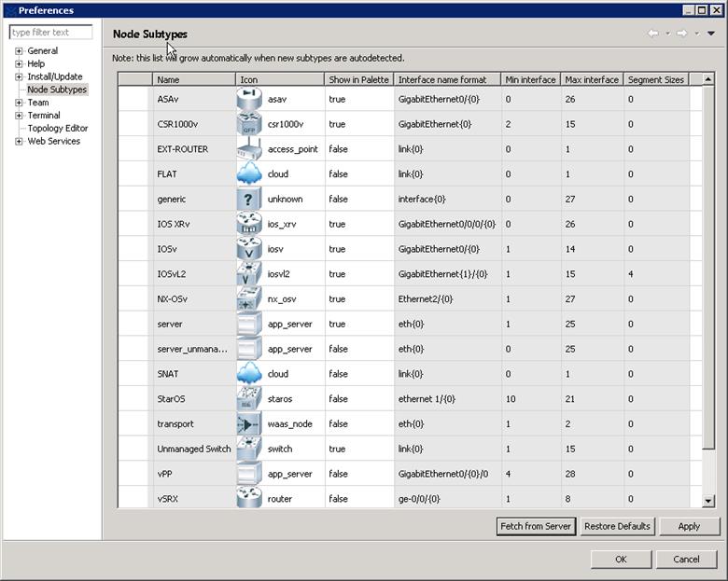Click the forward navigation arrow icon
The width and height of the screenshot is (728, 581).
pos(682,33)
